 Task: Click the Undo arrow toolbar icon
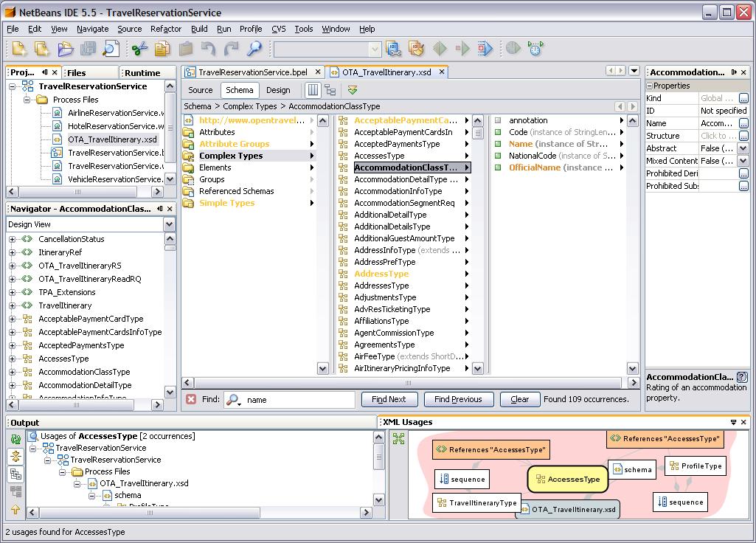(x=208, y=49)
